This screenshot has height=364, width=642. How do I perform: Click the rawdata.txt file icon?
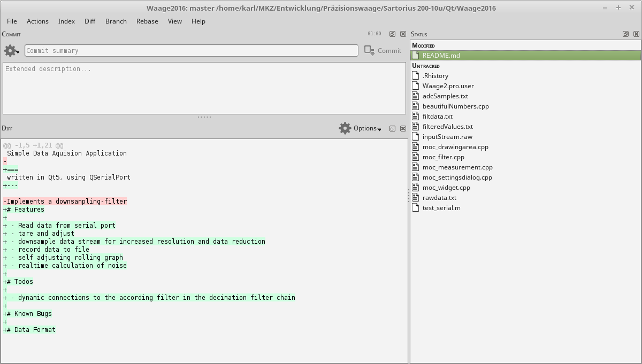416,197
